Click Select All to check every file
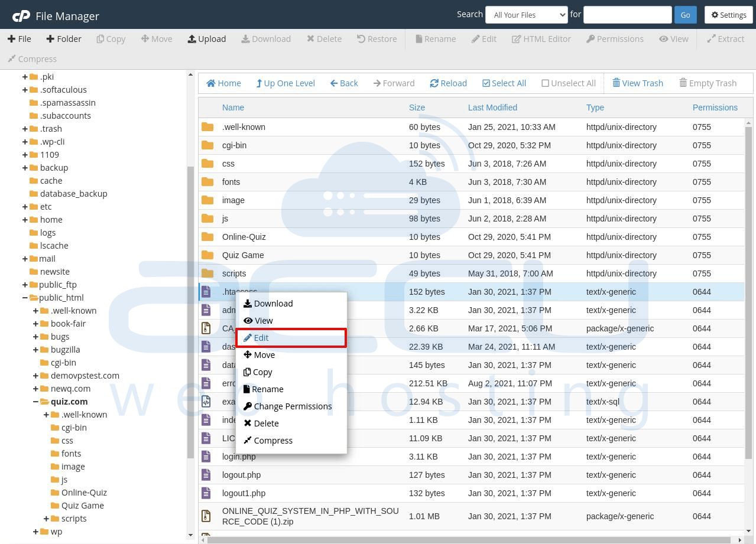 504,83
